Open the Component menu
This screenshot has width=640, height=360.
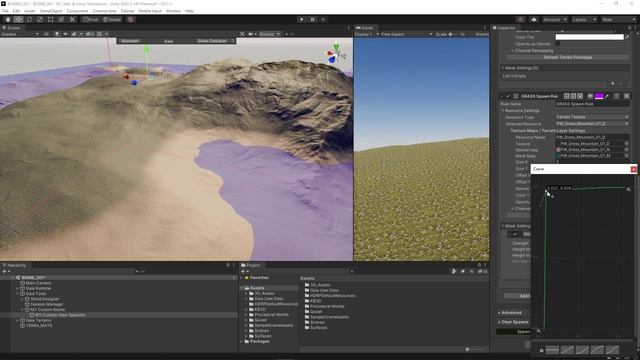[77, 11]
